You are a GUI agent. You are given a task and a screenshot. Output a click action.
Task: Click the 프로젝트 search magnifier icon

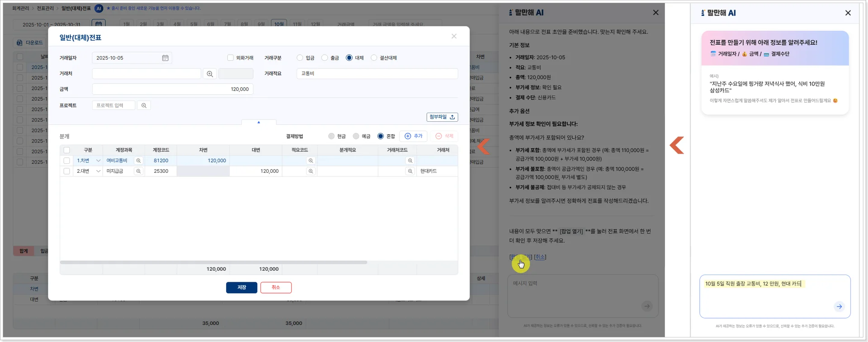pos(144,105)
